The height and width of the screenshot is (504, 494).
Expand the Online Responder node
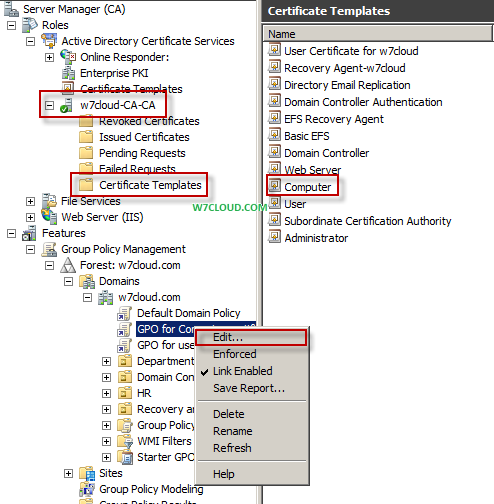49,57
